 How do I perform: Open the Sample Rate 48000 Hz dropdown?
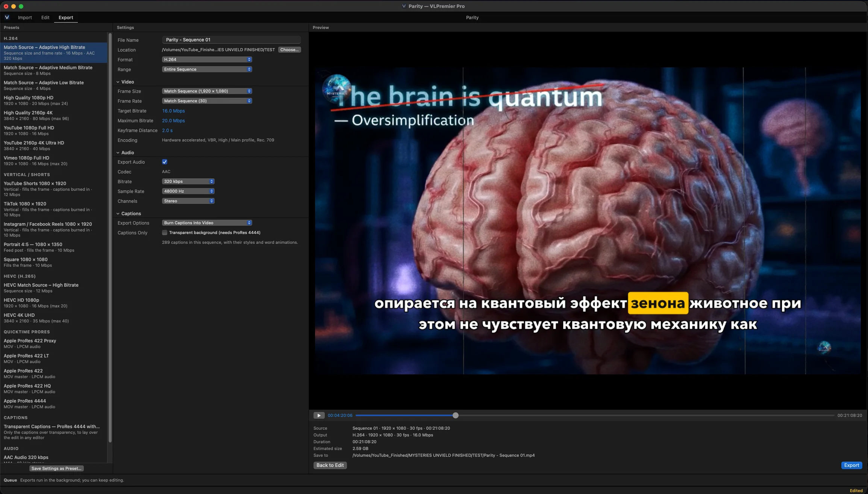coord(188,191)
